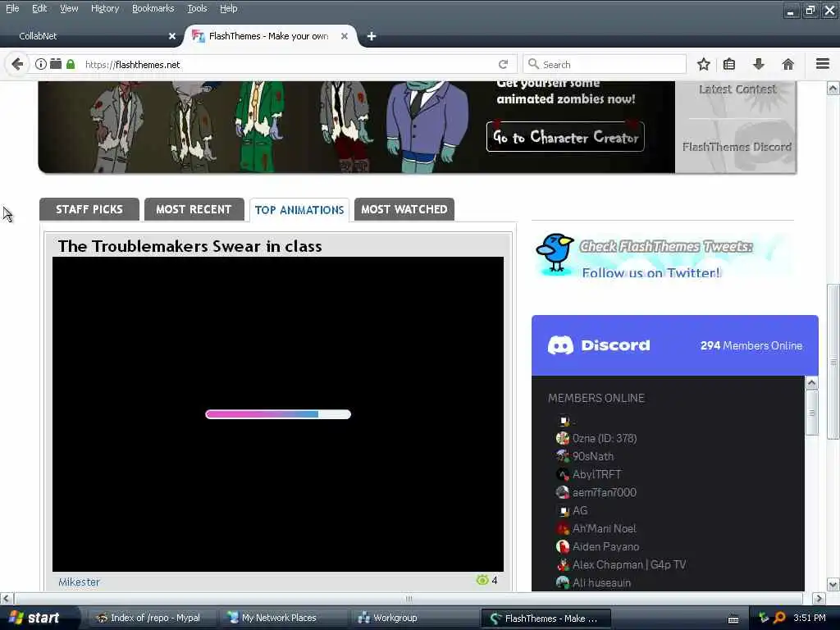Bookmark this page with the star icon
This screenshot has height=630, width=840.
[x=703, y=64]
